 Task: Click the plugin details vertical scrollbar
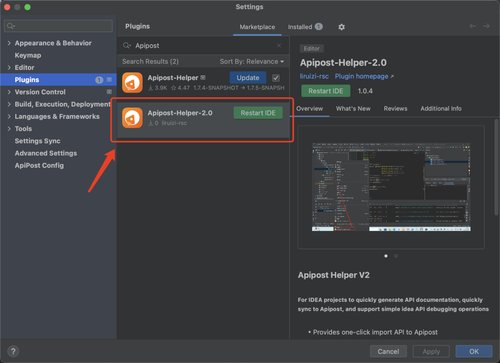pyautogui.click(x=496, y=167)
